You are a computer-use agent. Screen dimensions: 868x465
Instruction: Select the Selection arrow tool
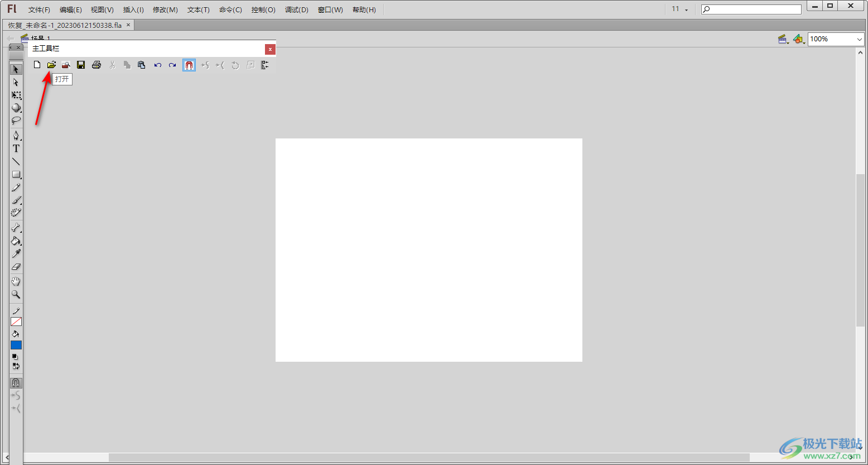(16, 69)
